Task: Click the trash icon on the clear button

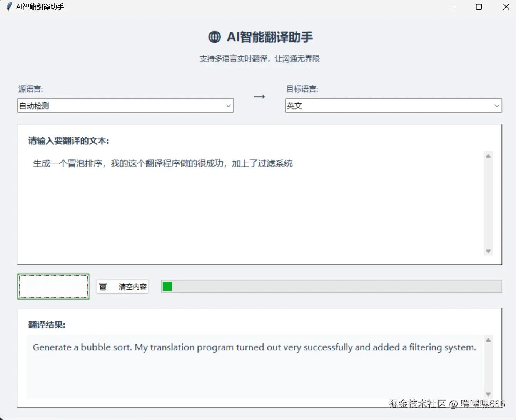Action: point(103,287)
